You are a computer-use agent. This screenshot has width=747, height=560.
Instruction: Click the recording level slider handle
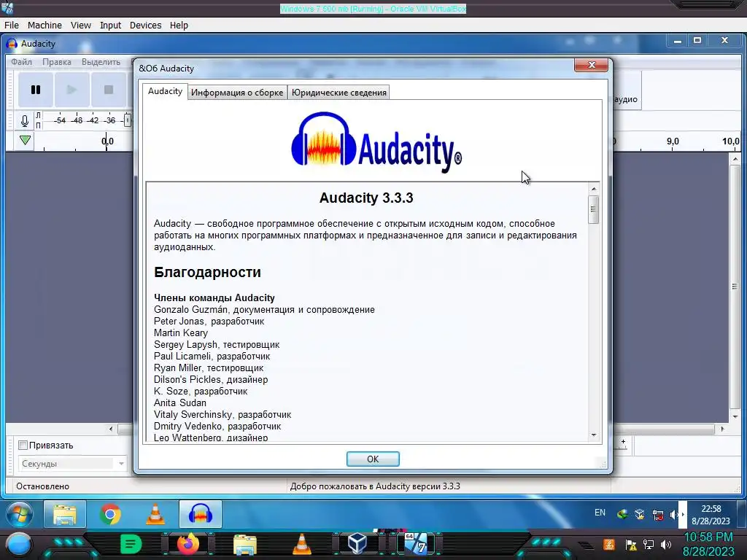128,120
